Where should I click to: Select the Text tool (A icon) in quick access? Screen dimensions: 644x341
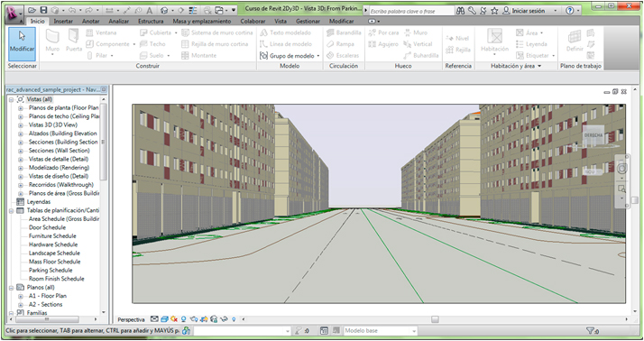(150, 11)
